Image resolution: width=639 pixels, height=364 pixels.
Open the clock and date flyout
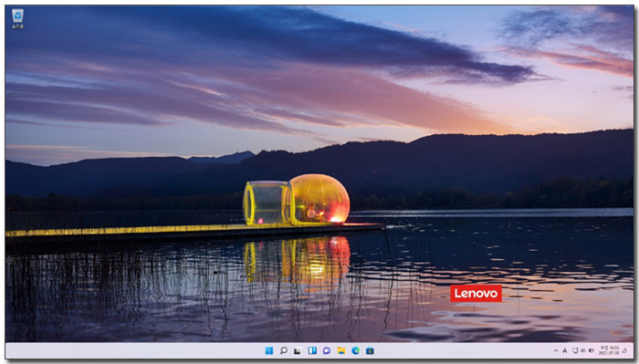click(609, 350)
